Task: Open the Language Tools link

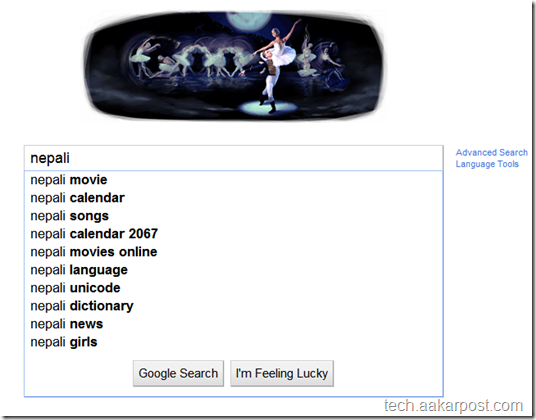Action: [x=487, y=164]
